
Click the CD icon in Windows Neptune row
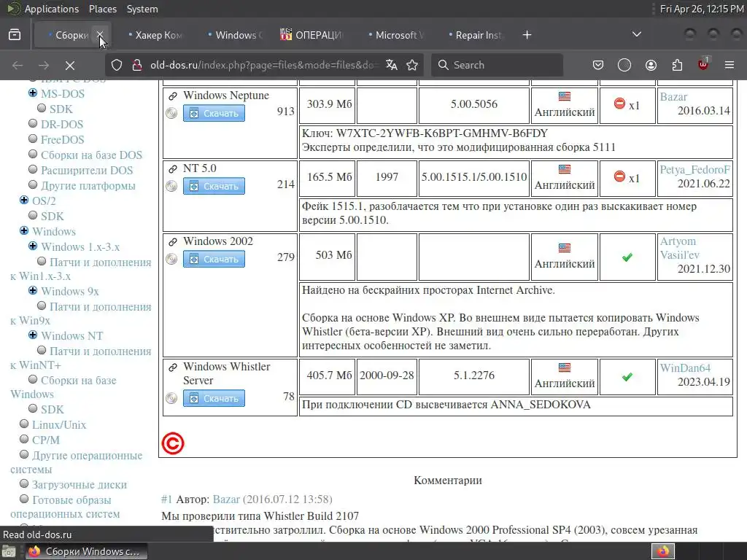pyautogui.click(x=171, y=113)
